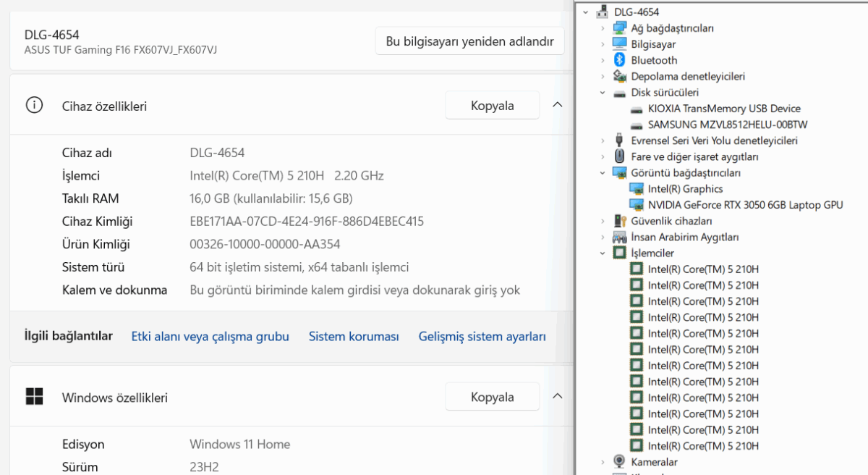868x475 pixels.
Task: Click the Ürün Kimliği value 00326-10000-00000-AA354
Action: tap(265, 244)
